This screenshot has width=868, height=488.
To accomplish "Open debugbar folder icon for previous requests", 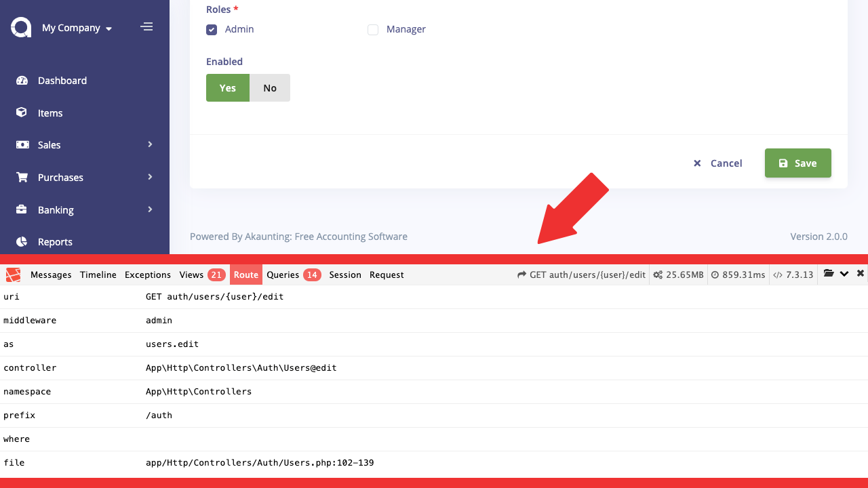I will (829, 274).
